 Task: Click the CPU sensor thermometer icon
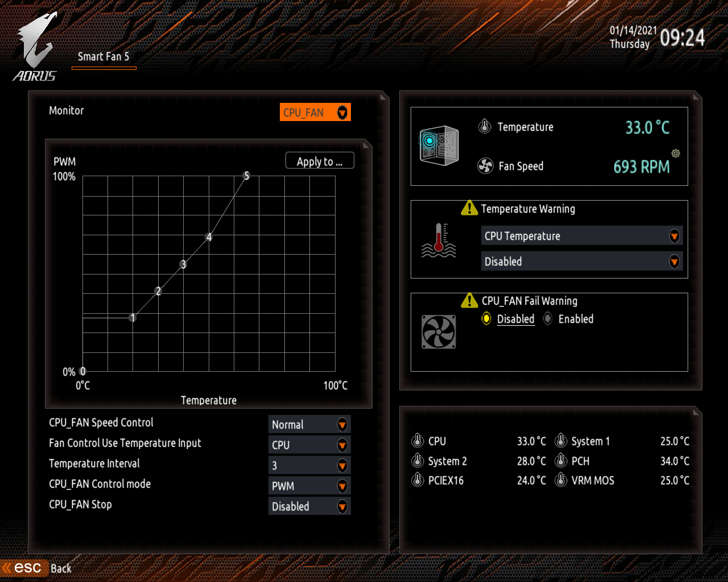point(417,441)
